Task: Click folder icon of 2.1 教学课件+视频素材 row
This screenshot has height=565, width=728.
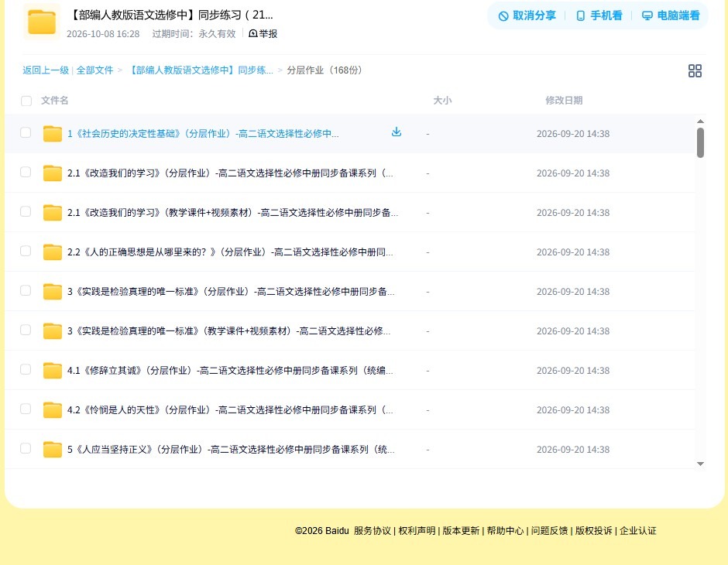Action: point(53,212)
